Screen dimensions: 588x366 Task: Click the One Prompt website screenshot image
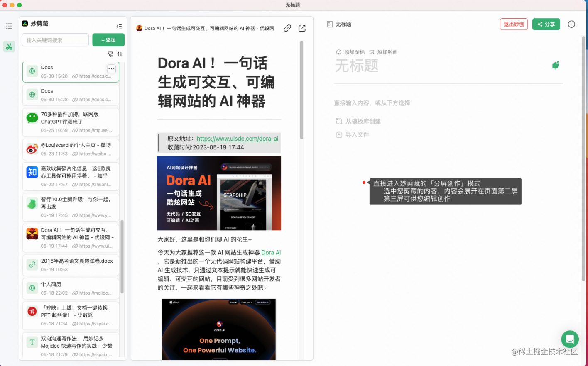tap(219, 329)
